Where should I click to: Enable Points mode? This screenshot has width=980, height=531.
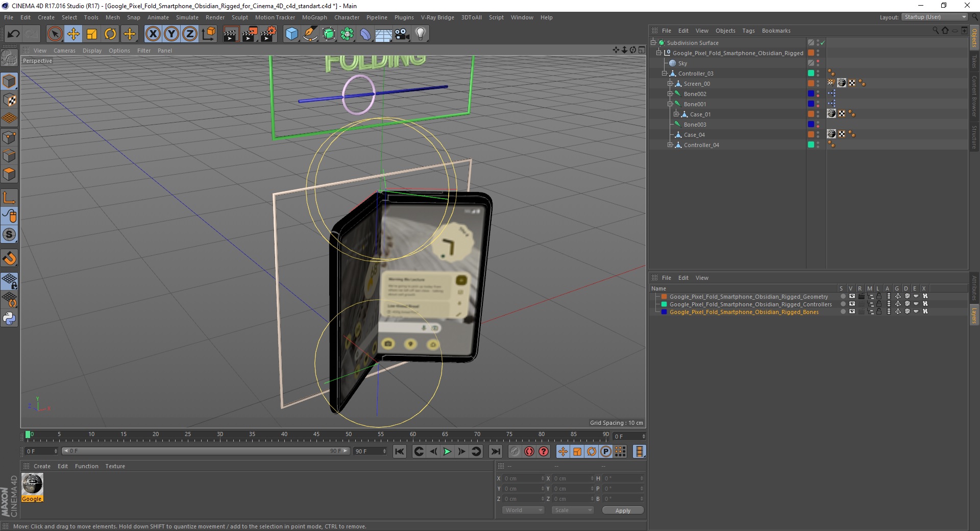[x=9, y=137]
